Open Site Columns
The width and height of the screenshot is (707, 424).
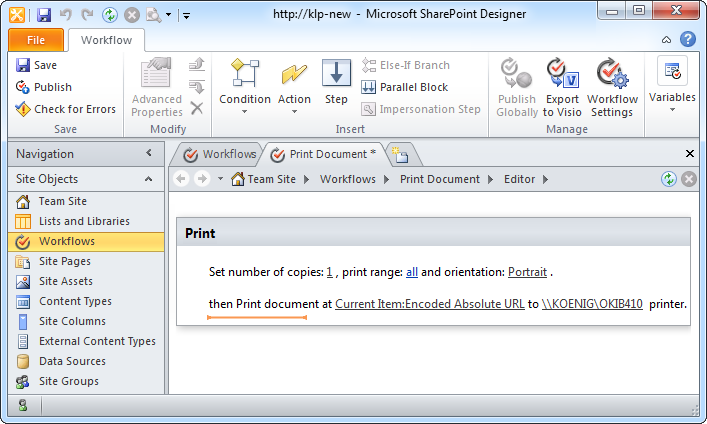(86, 321)
